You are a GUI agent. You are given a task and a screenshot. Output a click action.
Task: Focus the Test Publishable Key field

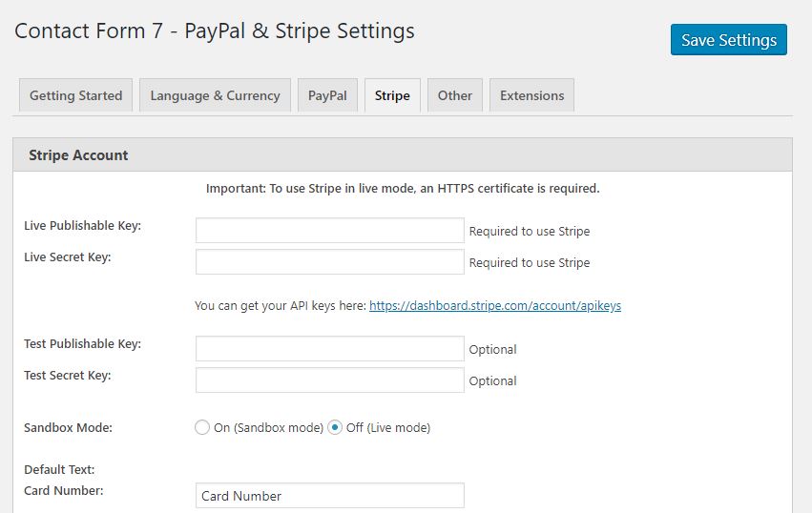[330, 349]
